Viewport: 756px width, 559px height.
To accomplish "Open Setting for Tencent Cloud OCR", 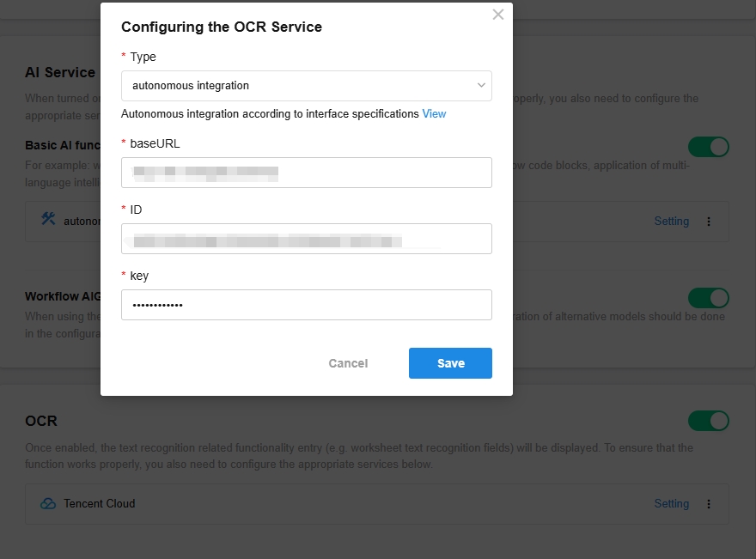I will (671, 503).
